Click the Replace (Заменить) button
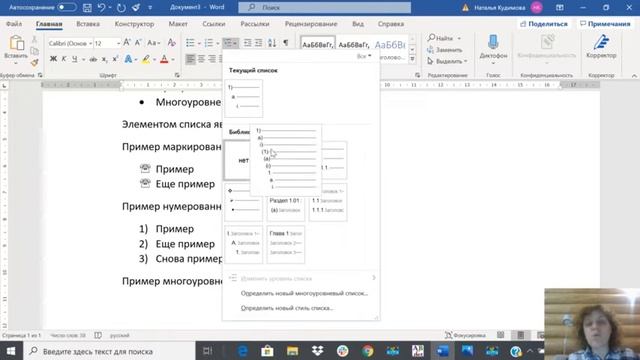 (x=444, y=50)
